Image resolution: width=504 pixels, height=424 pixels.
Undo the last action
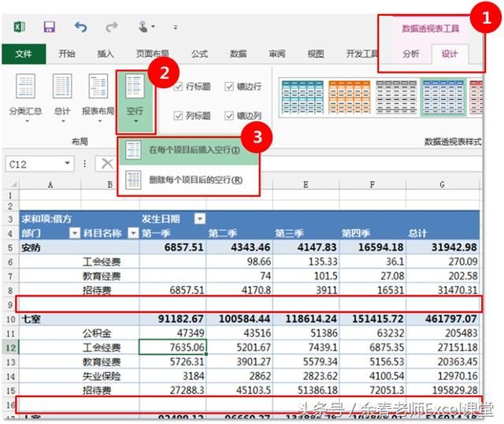pyautogui.click(x=80, y=27)
